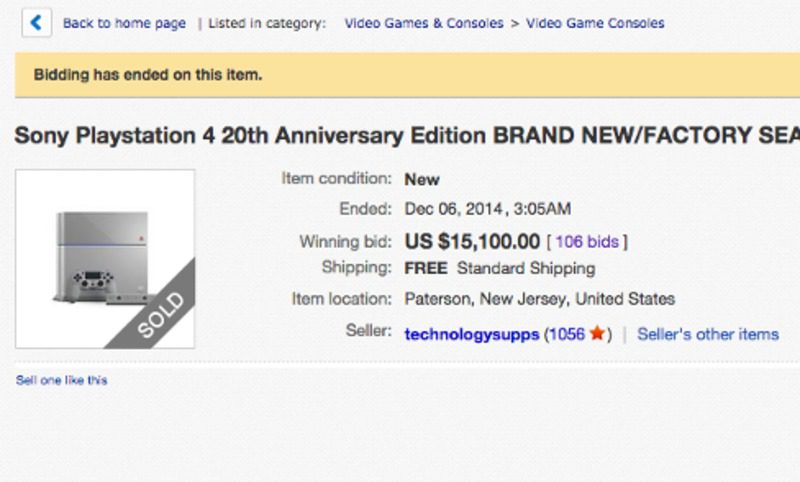Click the FREE Standard Shipping text
This screenshot has width=800, height=482.
[499, 268]
